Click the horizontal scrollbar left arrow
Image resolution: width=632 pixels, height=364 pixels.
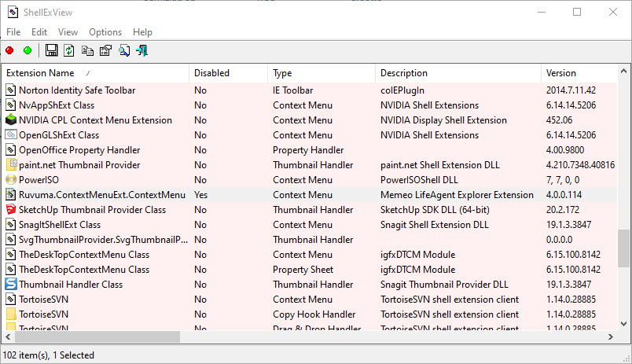pos(8,336)
